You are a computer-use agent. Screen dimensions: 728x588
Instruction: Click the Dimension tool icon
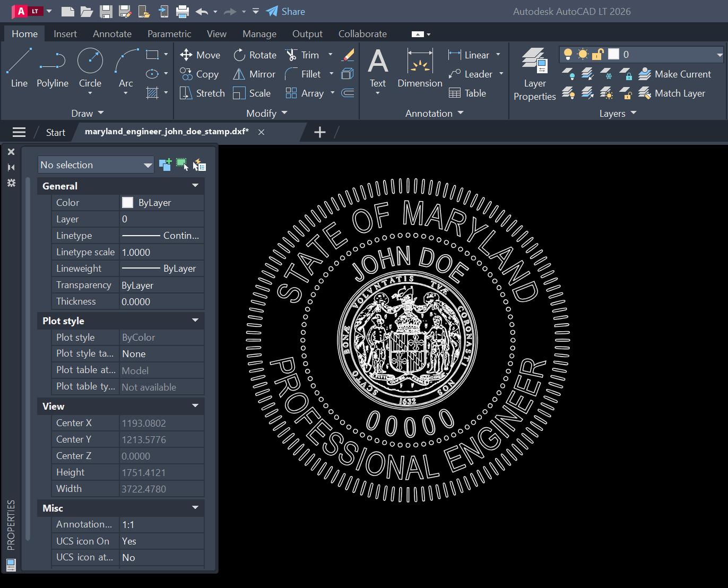point(420,68)
